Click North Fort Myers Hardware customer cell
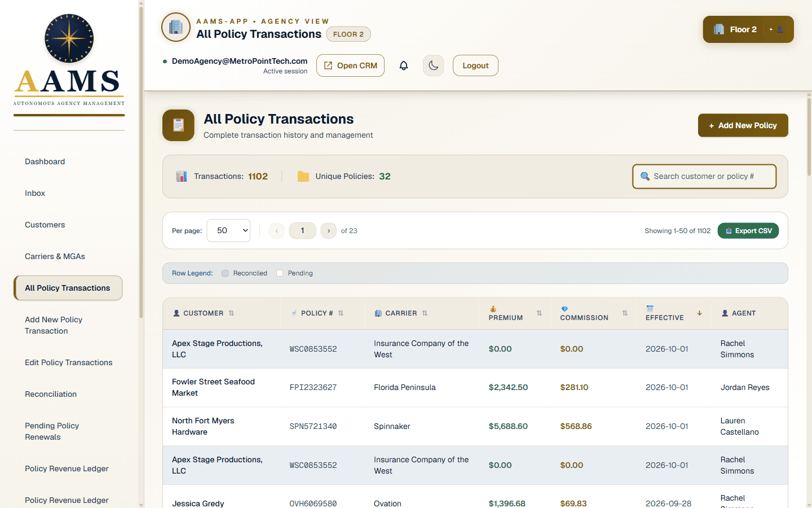 coord(222,426)
